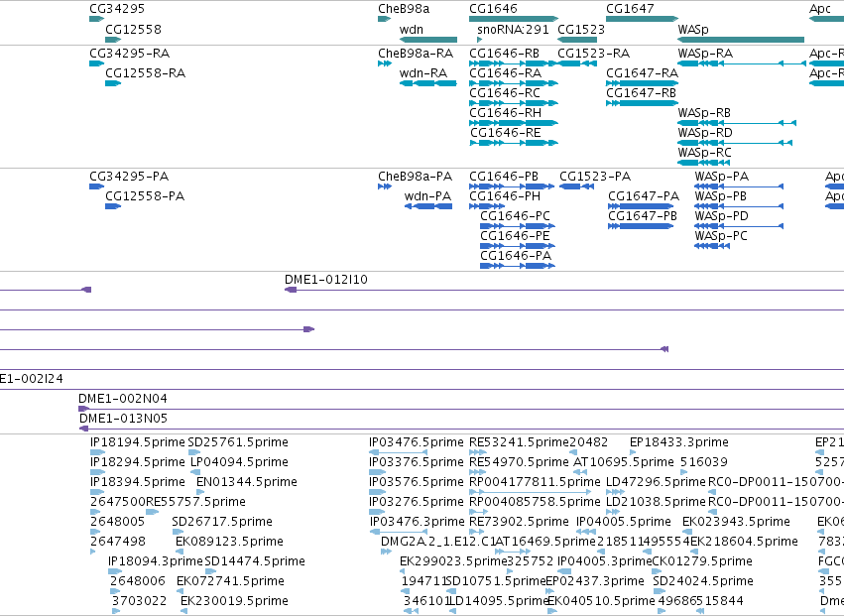Viewport: 844px width, 616px height.
Task: Click the DME1-013N05 clone label
Action: (123, 419)
